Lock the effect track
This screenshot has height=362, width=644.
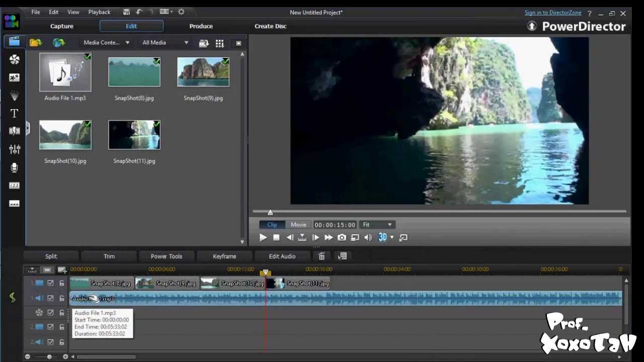click(62, 313)
